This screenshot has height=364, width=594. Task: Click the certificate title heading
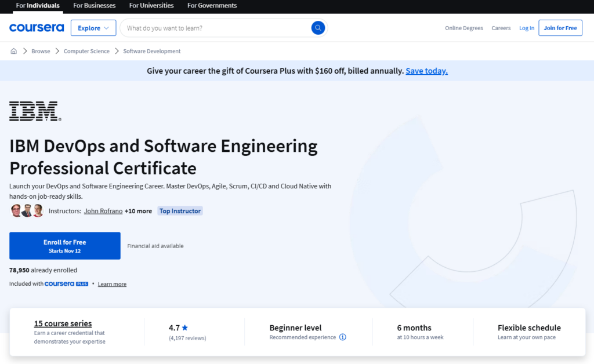pos(163,156)
